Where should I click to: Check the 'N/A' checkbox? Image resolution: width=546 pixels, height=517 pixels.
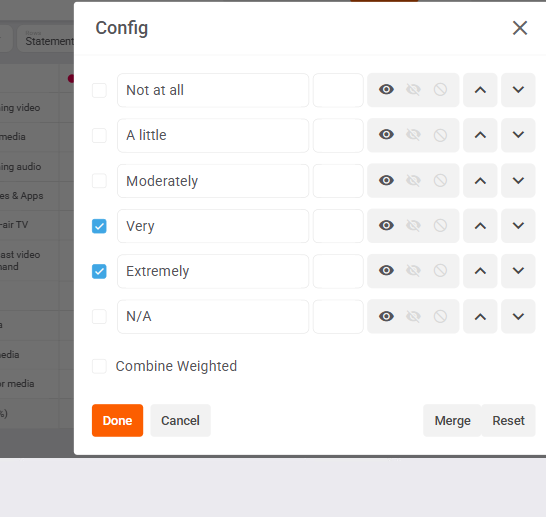click(x=99, y=316)
